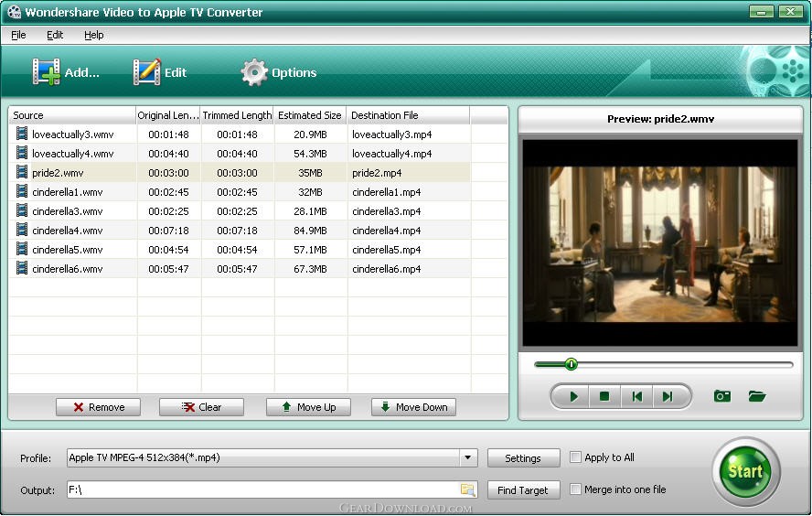Screen dimensions: 812x516
Task: Click film icon beside cinderella5.wmv
Action: point(22,249)
